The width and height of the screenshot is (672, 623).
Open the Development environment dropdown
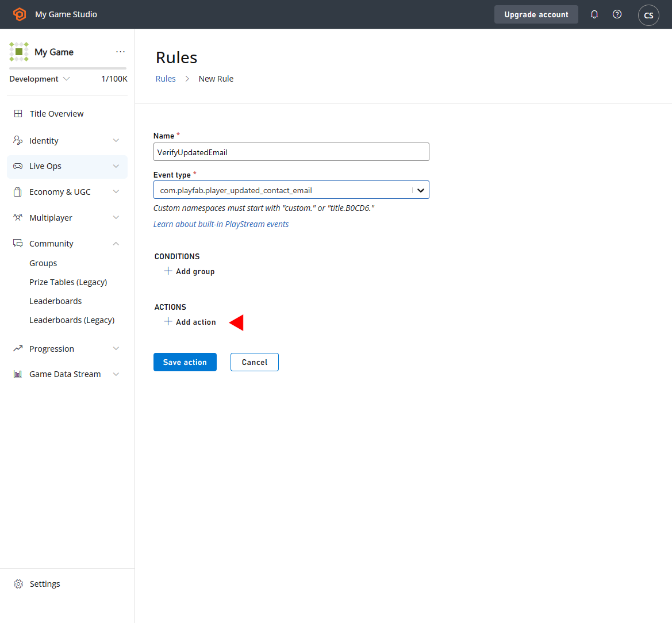[x=40, y=79]
